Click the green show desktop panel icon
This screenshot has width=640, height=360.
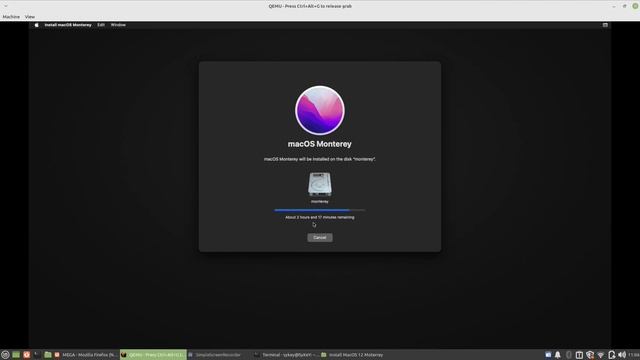point(16,355)
